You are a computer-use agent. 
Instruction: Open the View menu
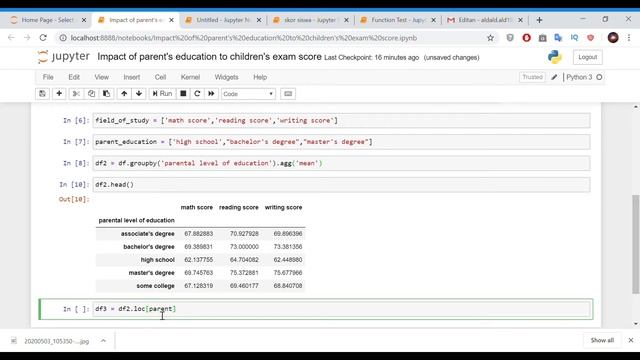[102, 77]
